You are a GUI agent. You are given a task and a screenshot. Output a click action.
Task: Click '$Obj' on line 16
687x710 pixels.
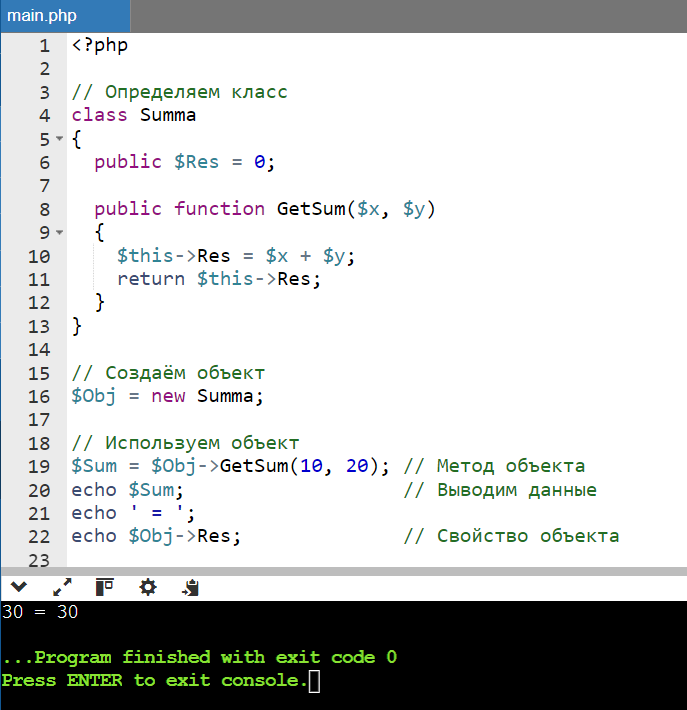[x=94, y=396]
